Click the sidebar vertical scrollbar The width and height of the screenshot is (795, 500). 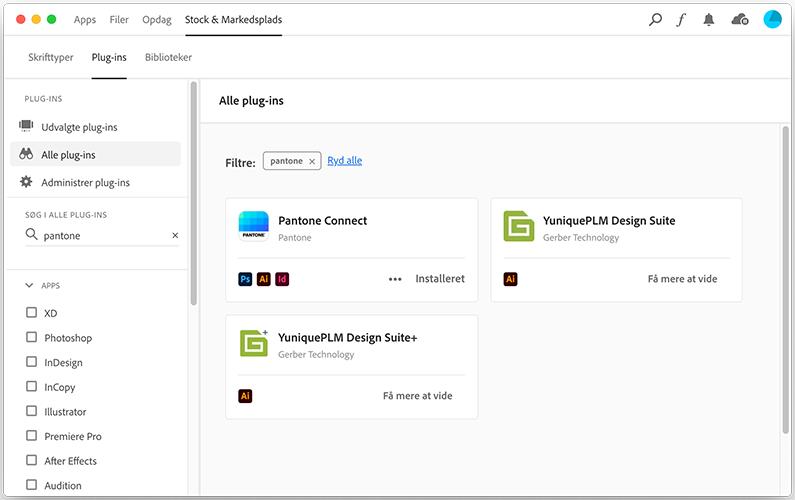194,194
